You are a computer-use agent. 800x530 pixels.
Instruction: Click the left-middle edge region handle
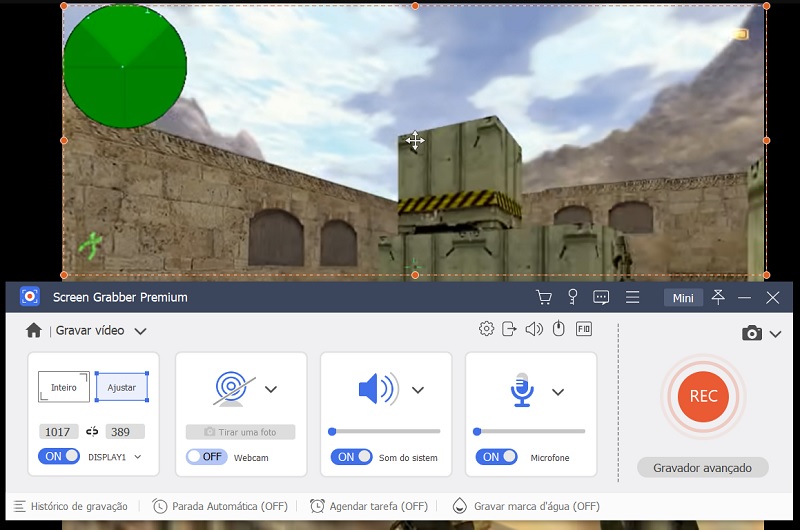[64, 140]
